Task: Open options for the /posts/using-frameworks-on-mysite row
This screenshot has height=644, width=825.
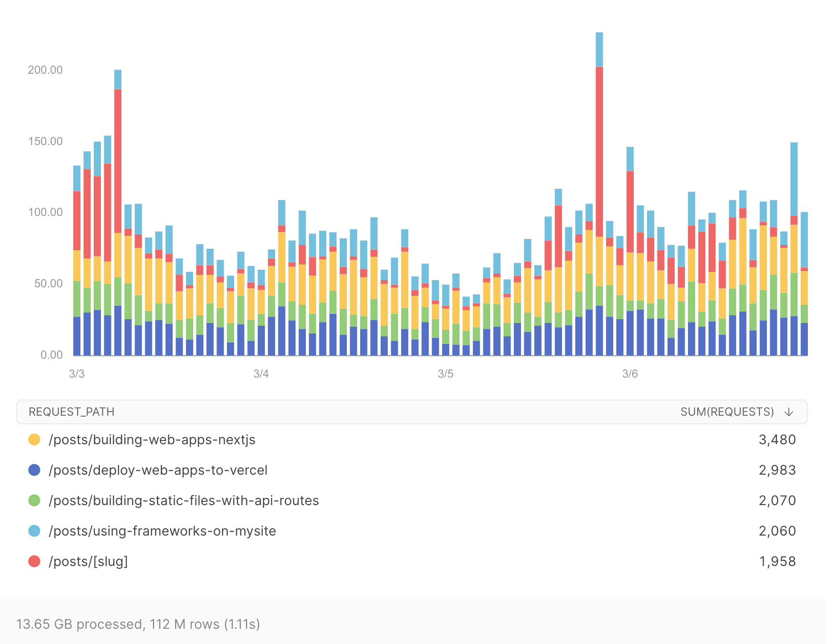Action: click(x=162, y=531)
